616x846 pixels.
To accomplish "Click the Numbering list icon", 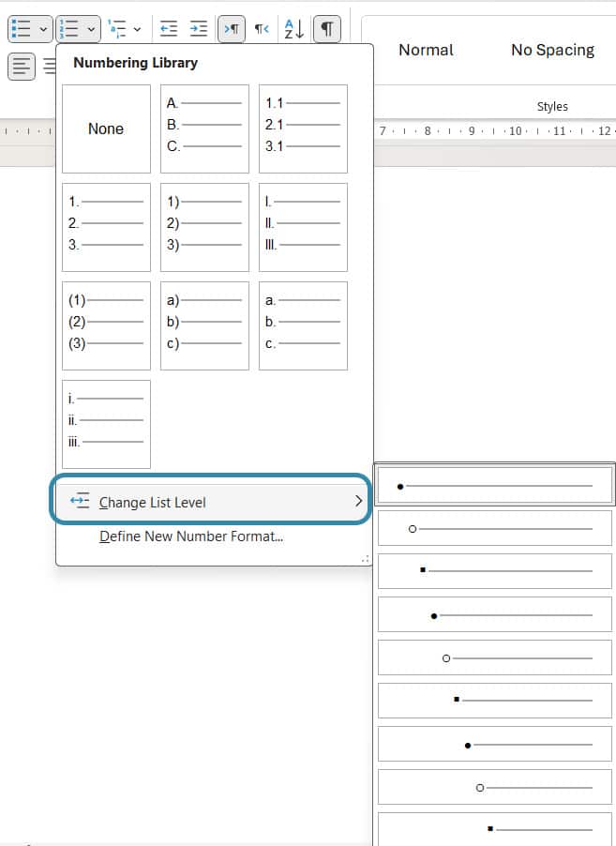I will coord(68,29).
